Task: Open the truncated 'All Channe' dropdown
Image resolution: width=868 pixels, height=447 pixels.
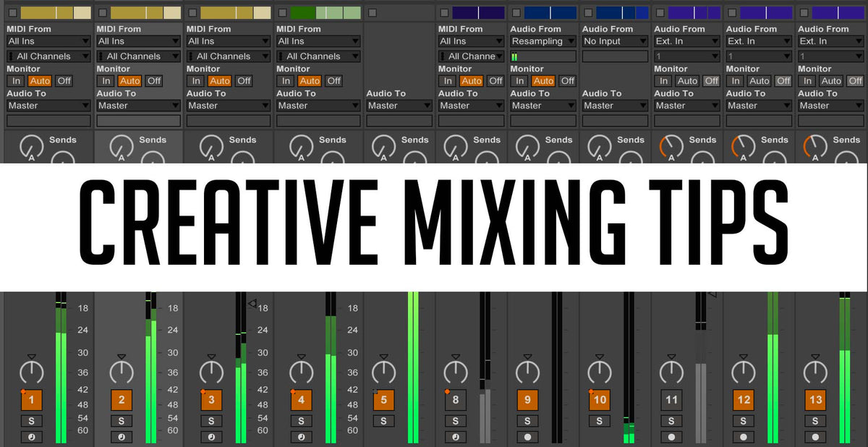Action: click(x=471, y=56)
